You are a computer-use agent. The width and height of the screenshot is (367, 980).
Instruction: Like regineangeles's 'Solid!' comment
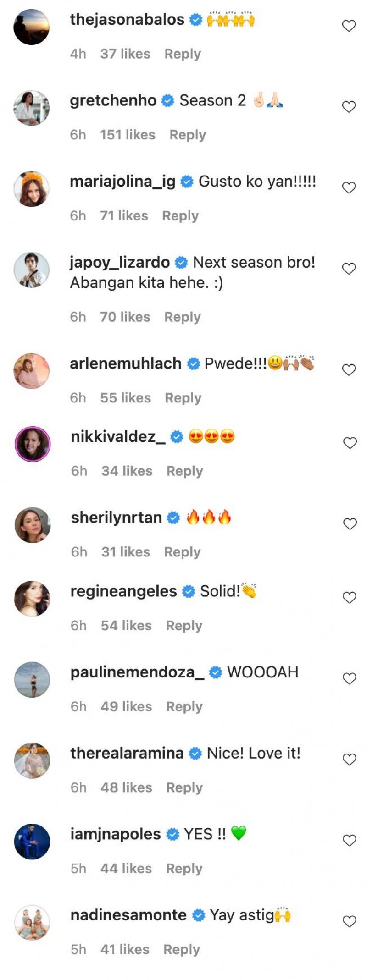pos(350,598)
